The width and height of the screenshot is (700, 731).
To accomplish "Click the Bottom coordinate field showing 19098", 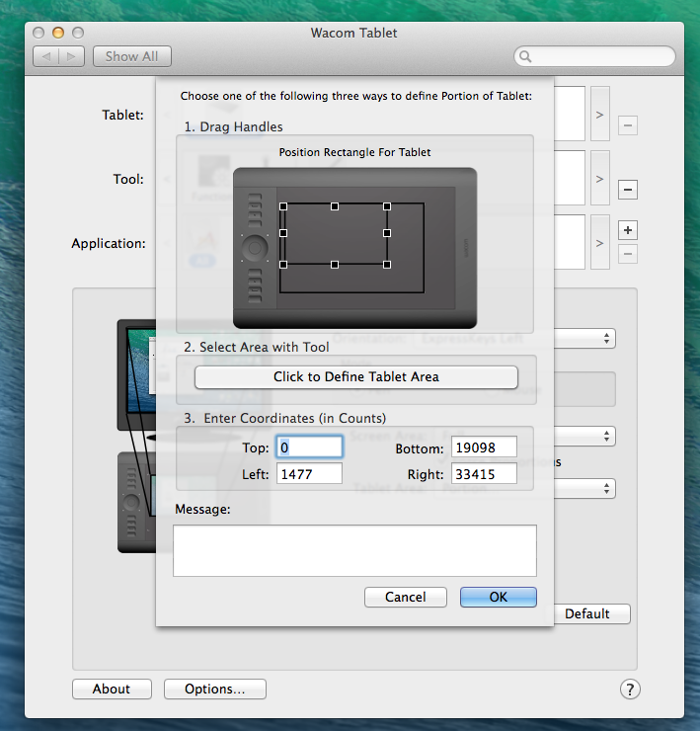I will pos(484,447).
